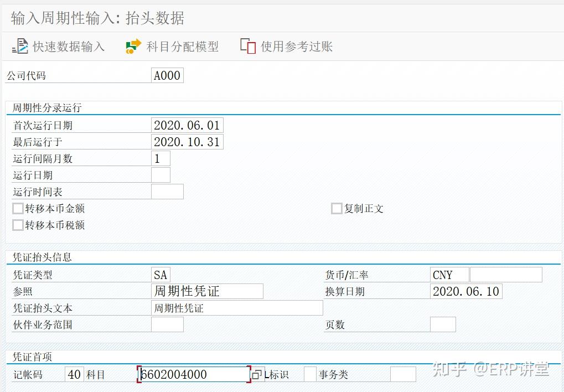This screenshot has height=392, width=564.
Task: Check the 复制正文 option
Action: point(336,208)
